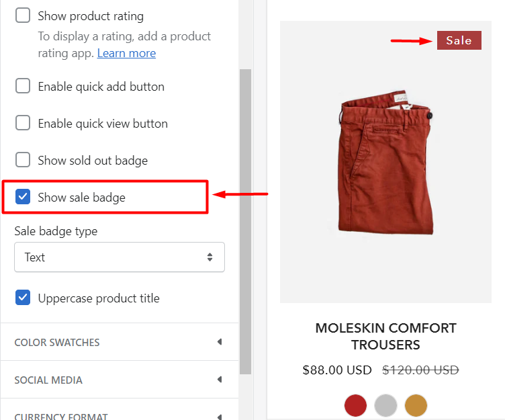Screen dimensions: 505x420
Task: Expand the Currency Format section
Action: 120,413
